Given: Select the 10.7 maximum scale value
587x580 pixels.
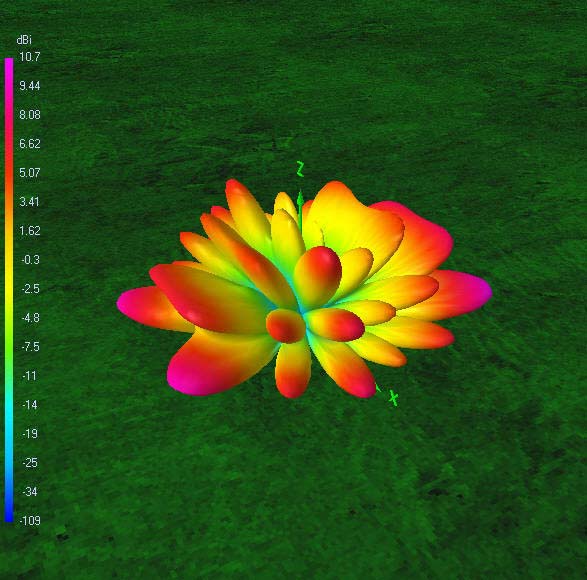Looking at the screenshot, I should [x=30, y=57].
